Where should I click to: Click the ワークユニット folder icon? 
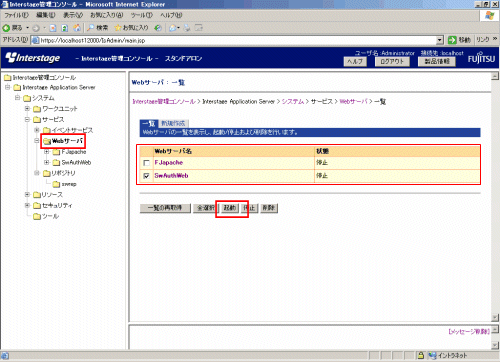(x=37, y=109)
